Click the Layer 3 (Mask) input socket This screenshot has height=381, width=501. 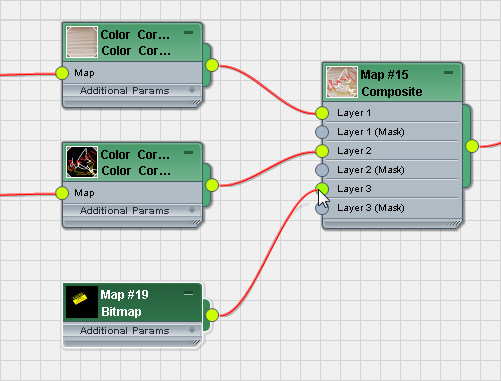click(x=322, y=209)
